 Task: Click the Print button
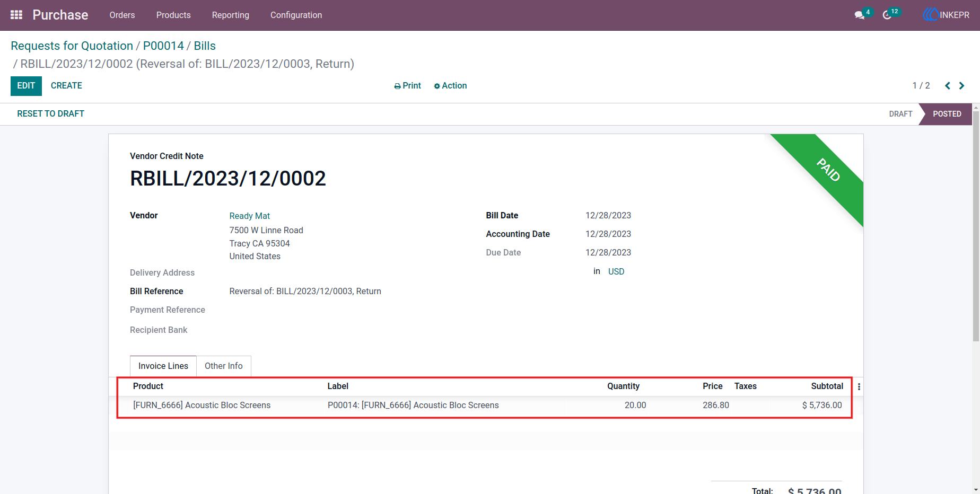(x=407, y=86)
